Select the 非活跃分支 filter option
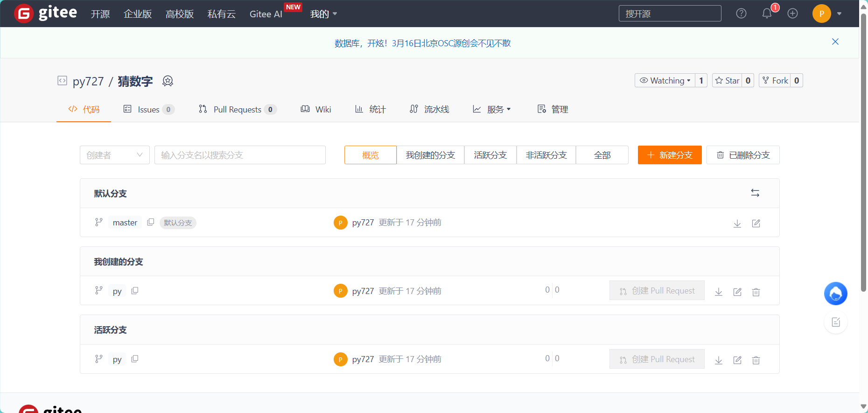 [x=546, y=155]
